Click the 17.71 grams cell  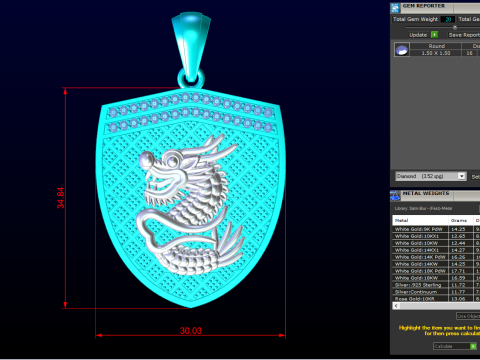pos(461,271)
